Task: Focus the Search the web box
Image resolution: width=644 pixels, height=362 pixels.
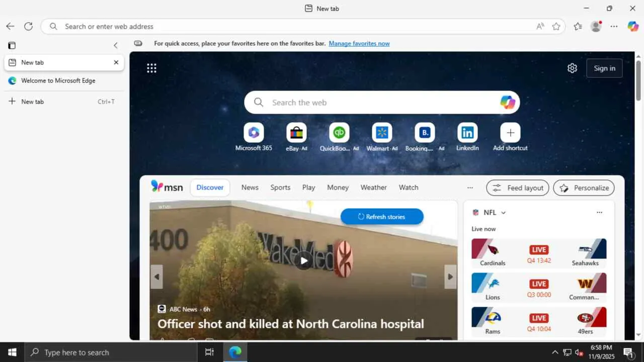Action: [382, 103]
